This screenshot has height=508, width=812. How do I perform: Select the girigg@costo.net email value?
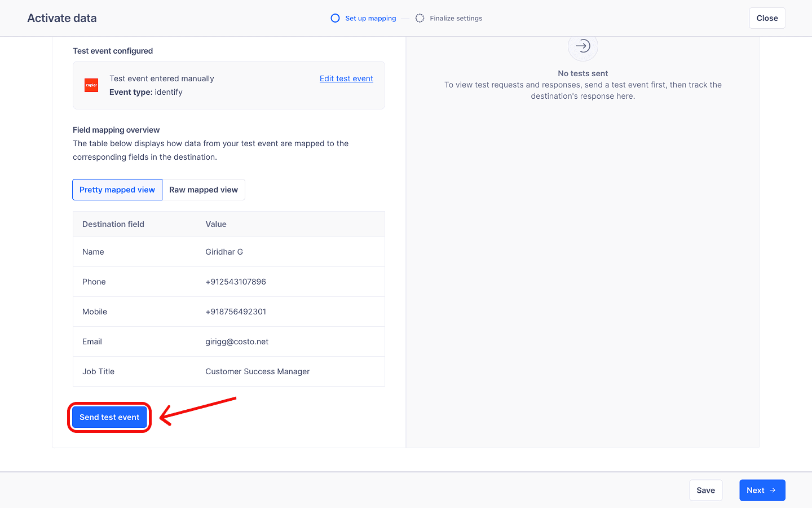point(237,341)
